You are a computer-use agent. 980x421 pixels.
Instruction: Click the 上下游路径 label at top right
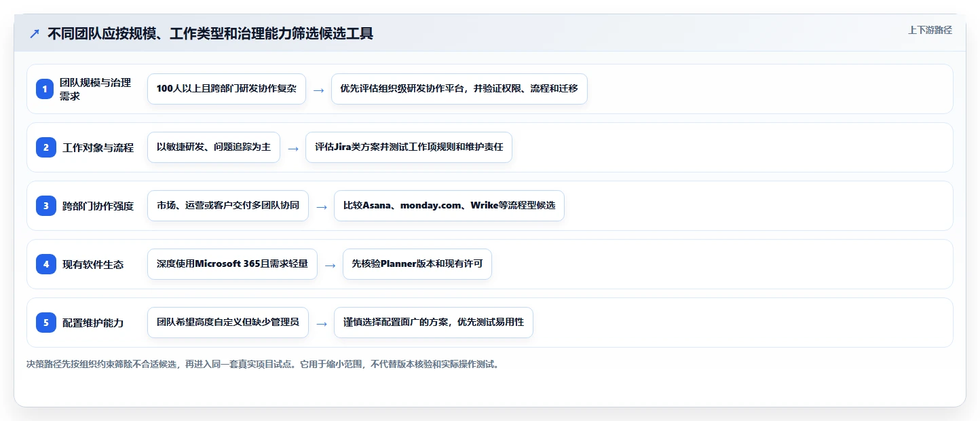coord(930,30)
